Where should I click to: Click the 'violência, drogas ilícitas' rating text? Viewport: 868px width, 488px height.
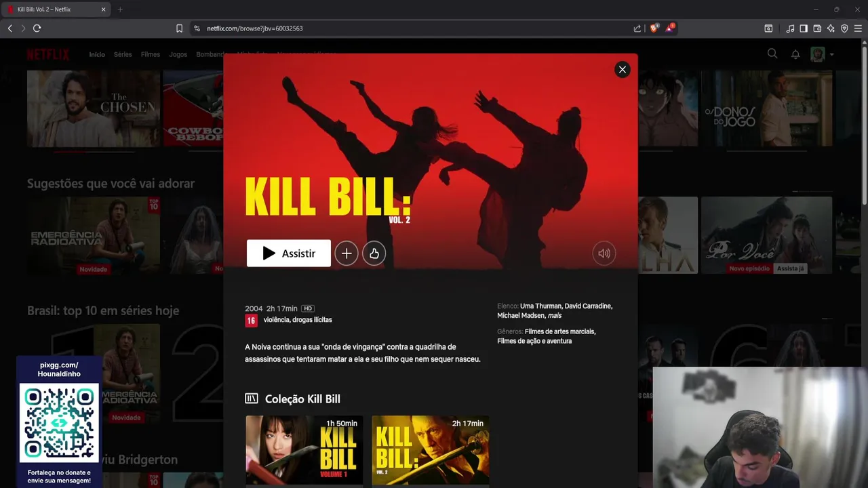coord(298,320)
